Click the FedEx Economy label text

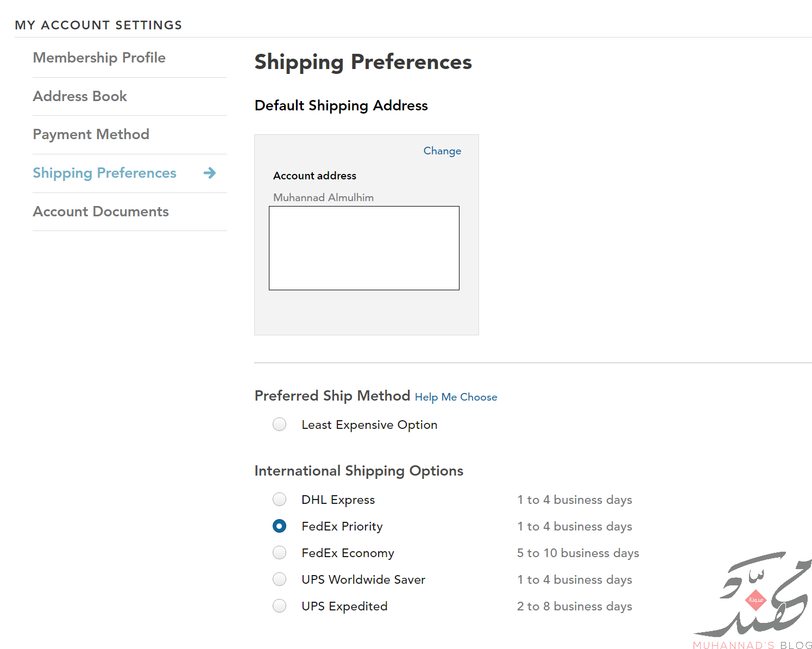coord(348,553)
